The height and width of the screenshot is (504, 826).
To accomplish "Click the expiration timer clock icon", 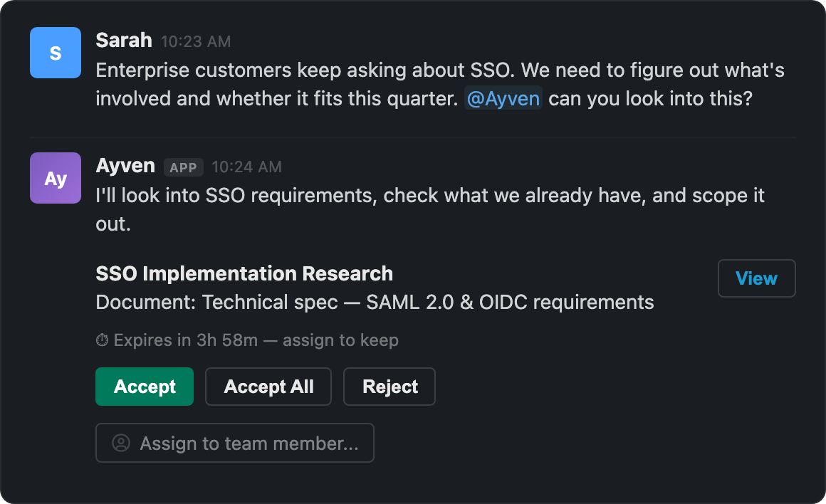I will click(103, 340).
